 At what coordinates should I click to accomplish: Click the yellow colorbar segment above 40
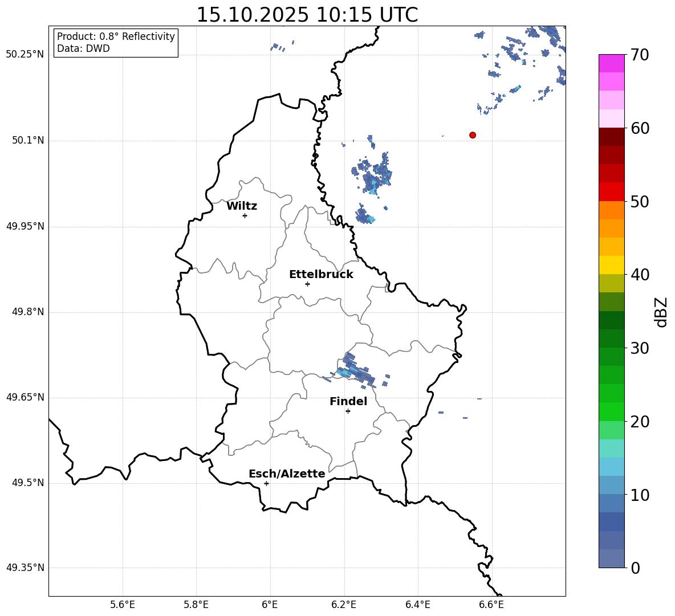[x=612, y=266]
